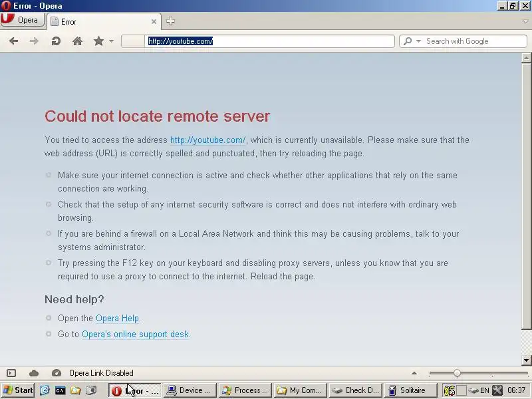Viewport: 532px width, 399px height.
Task: Open the Opera main menu button
Action: pyautogui.click(x=23, y=20)
